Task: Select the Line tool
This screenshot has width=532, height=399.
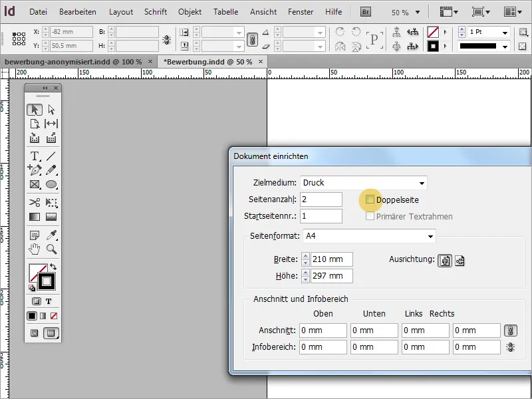Action: click(51, 156)
